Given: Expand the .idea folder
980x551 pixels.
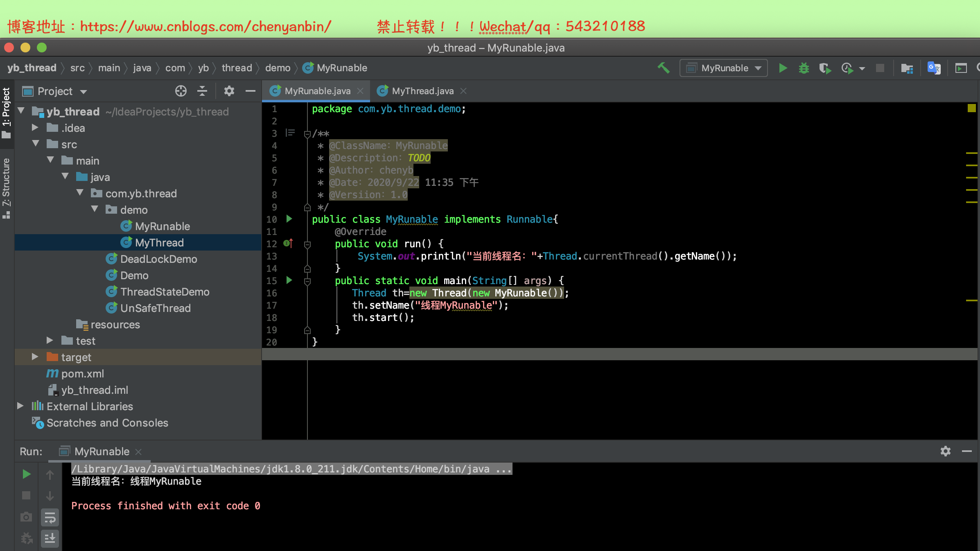Looking at the screenshot, I should 35,128.
